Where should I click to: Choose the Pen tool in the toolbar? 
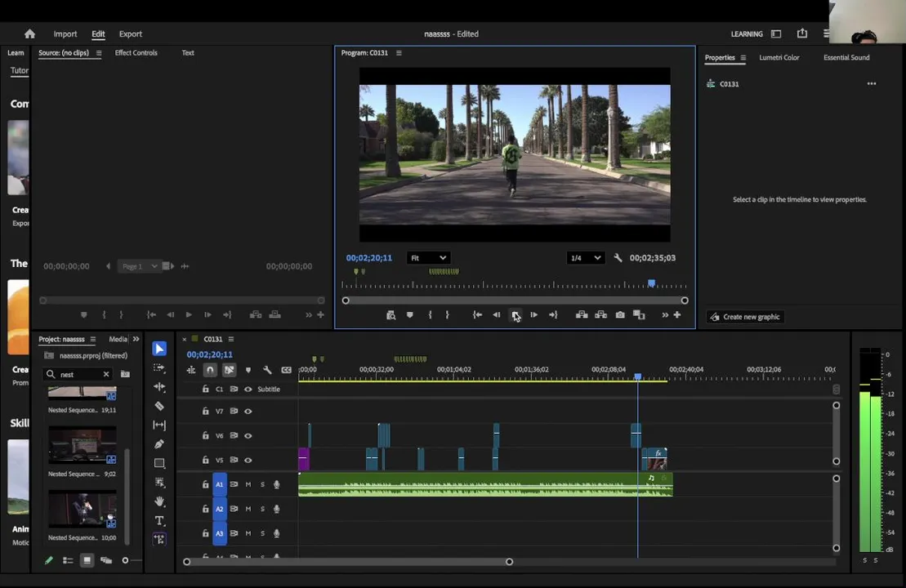159,444
